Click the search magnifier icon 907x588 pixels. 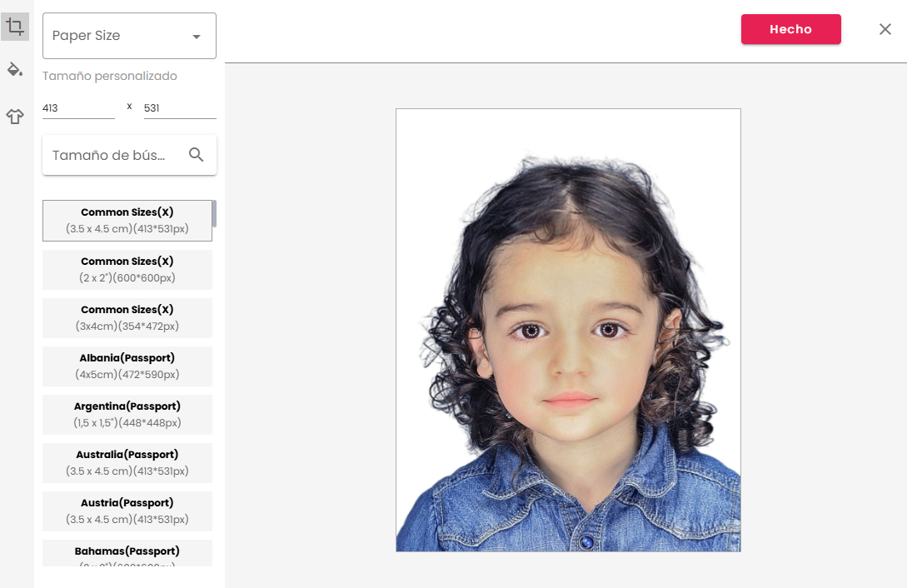(x=196, y=154)
